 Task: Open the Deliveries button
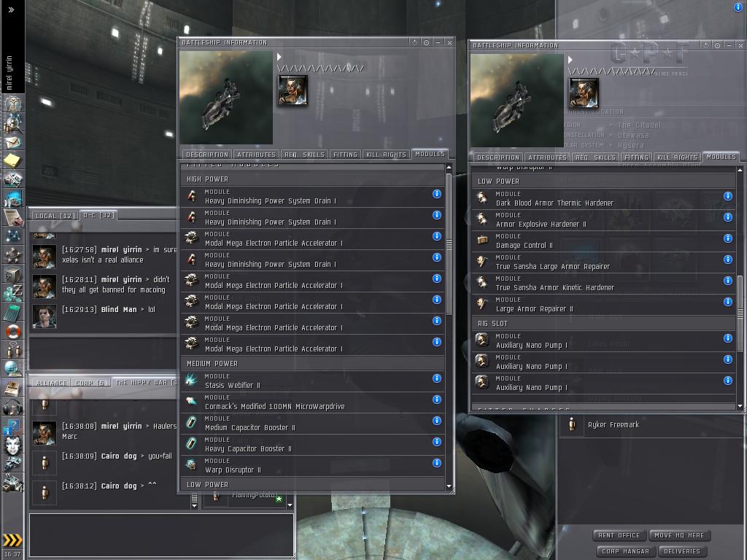(682, 551)
